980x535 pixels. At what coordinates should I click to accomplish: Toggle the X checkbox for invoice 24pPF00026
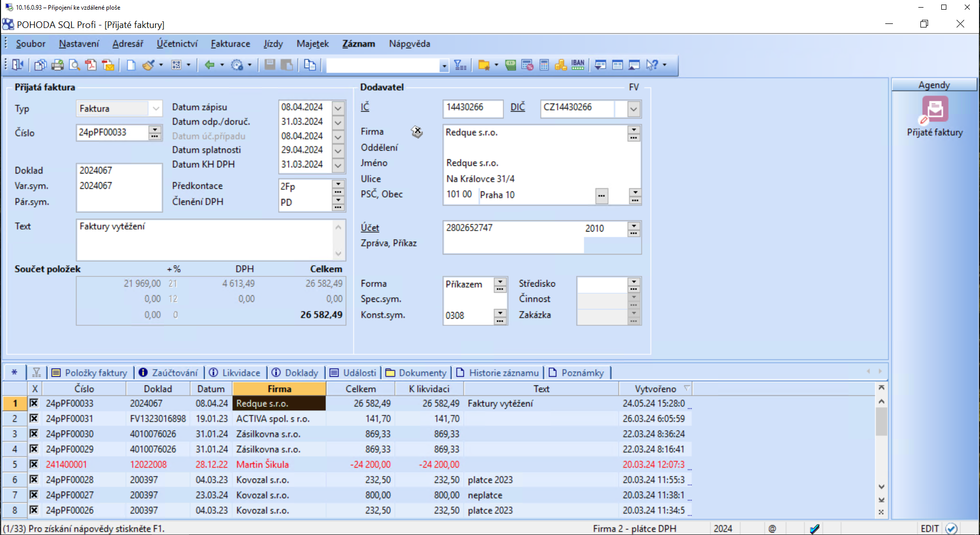coord(34,510)
